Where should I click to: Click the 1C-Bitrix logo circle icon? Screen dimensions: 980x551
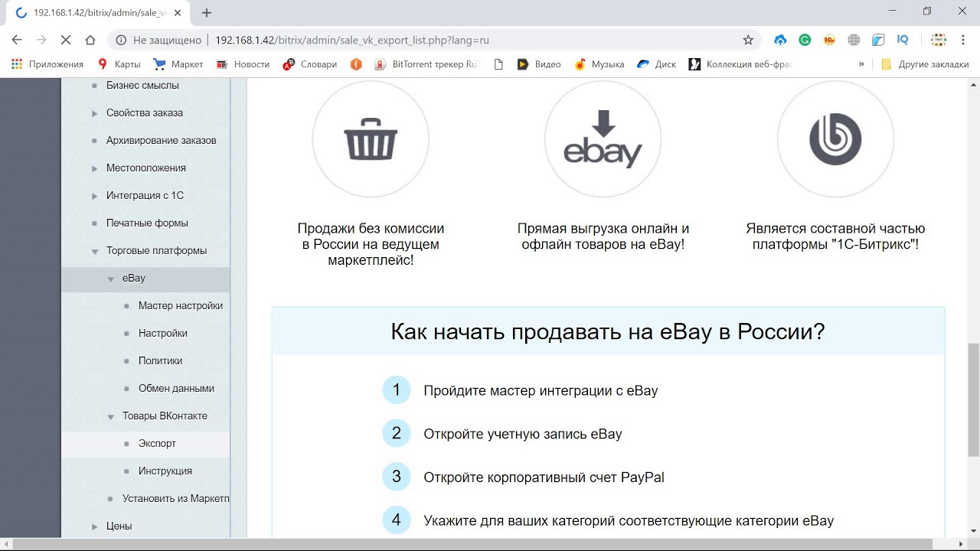(x=835, y=139)
